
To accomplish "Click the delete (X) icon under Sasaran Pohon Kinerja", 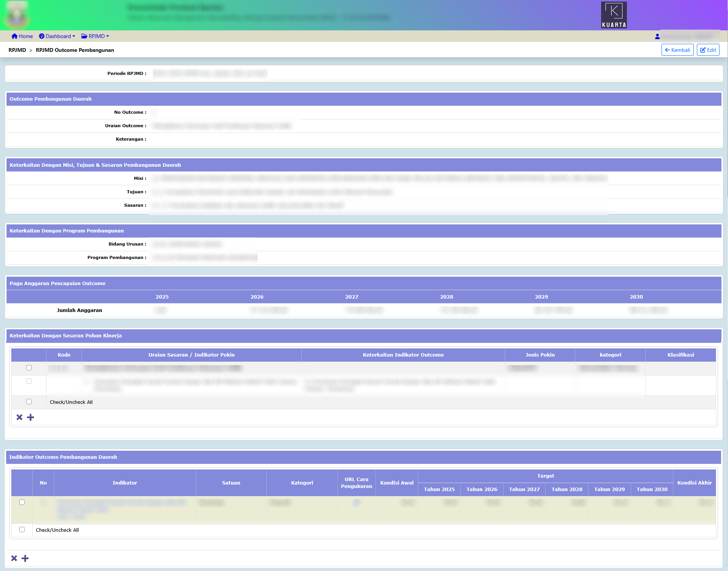I will click(19, 417).
